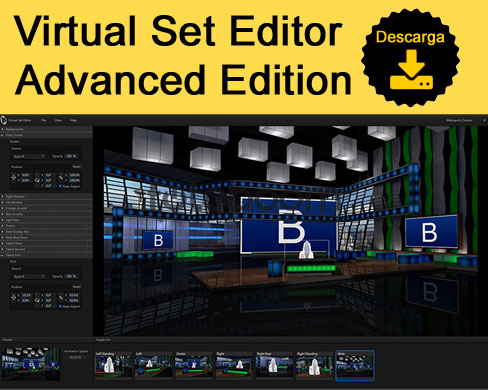Viewport: 488px width, 390px height.
Task: Click the right B monitor in the preview
Action: (x=432, y=232)
